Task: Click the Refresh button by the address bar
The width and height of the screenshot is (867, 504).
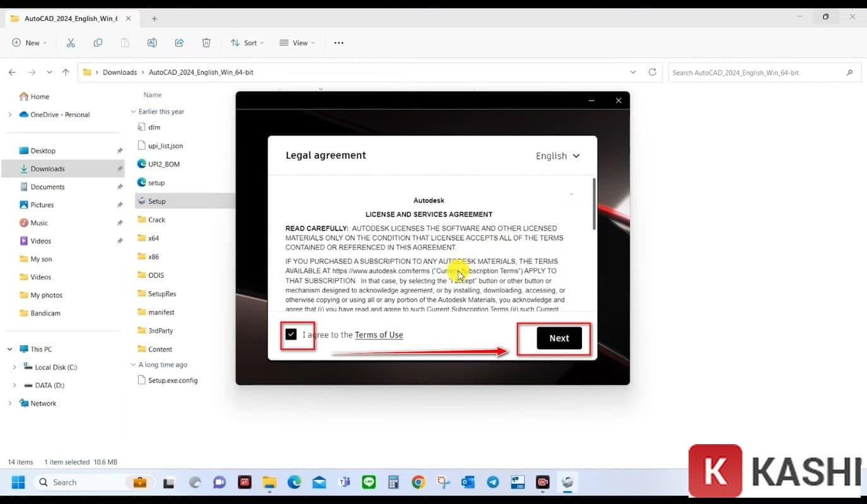Action: 653,72
